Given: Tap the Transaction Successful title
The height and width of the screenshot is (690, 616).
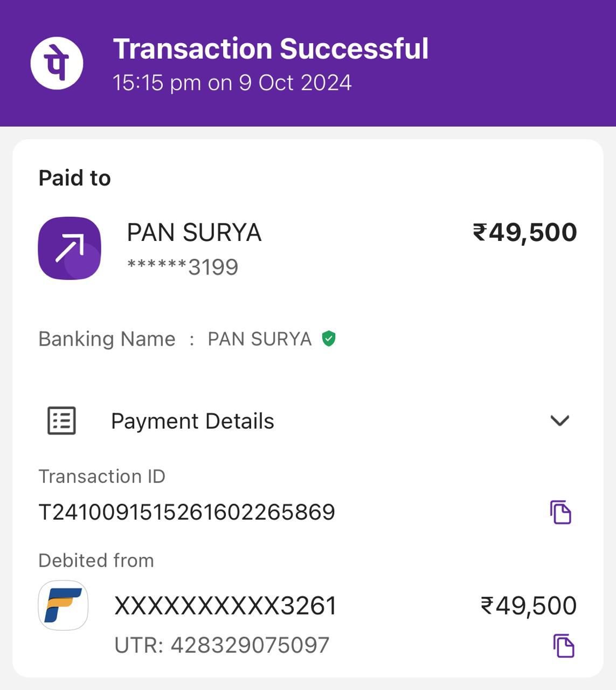Looking at the screenshot, I should tap(271, 49).
